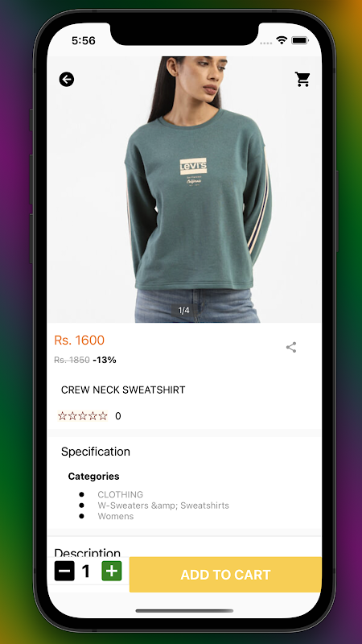Screen dimensions: 362x644
Task: Tap the CREW NECK SWEATSHIRT product title
Action: [123, 390]
